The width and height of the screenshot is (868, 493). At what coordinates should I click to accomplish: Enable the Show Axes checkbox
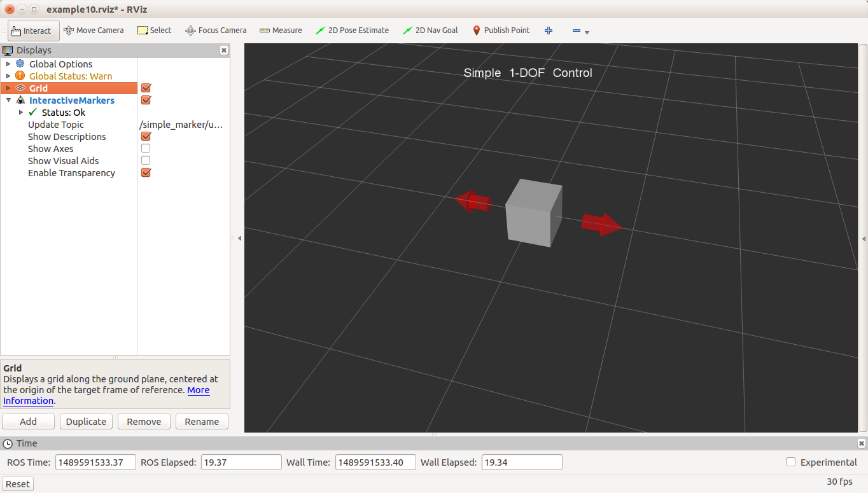click(x=146, y=148)
